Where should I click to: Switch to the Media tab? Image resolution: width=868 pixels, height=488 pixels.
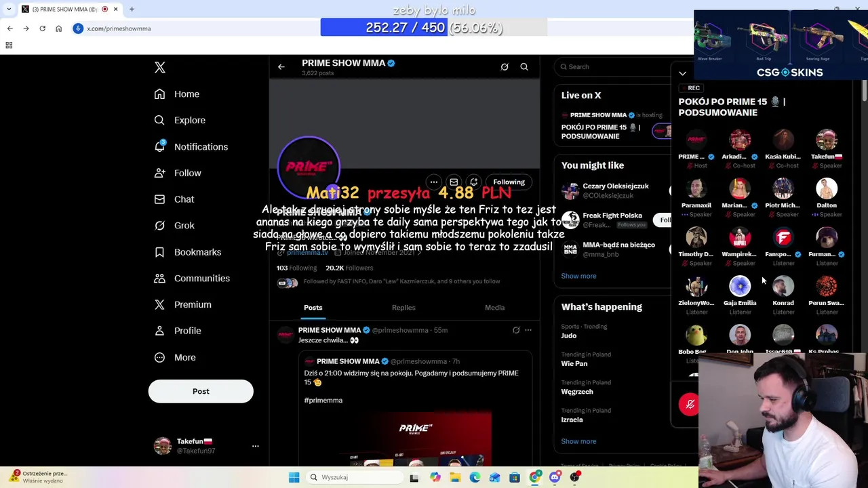pos(494,308)
